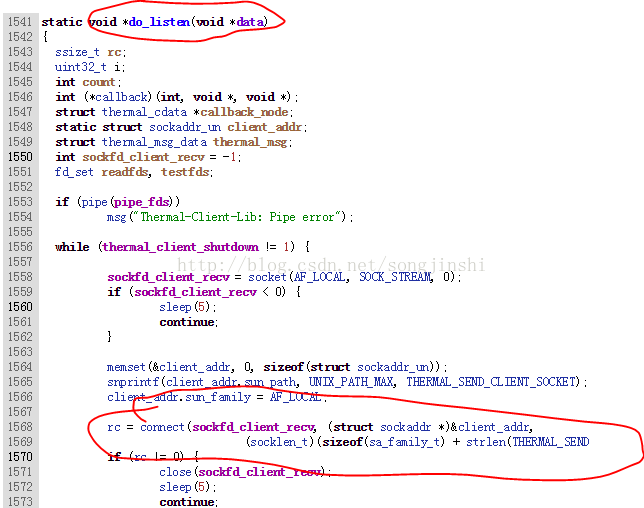Viewport: 644px width, 508px height.
Task: Click 'pipe_fds' argument on line 1553
Action: 142,202
